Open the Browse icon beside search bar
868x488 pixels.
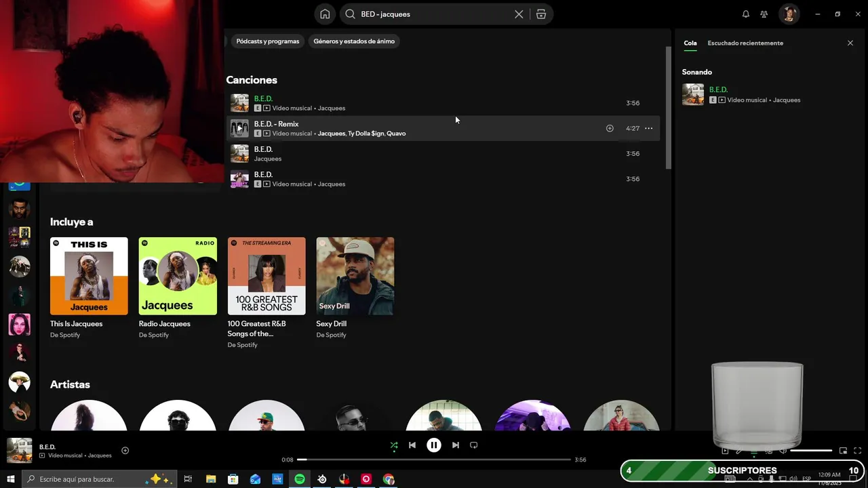click(x=541, y=14)
